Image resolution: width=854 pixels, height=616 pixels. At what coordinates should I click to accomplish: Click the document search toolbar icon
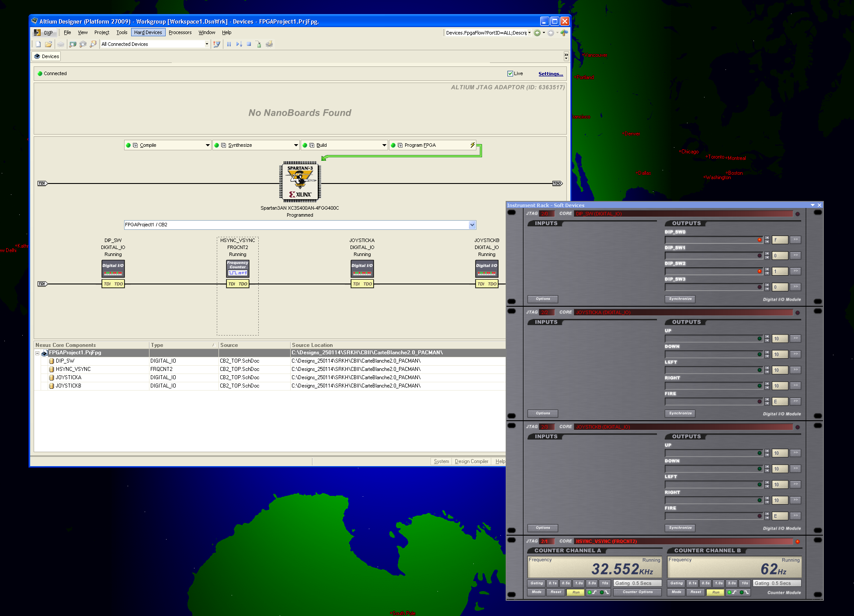93,44
